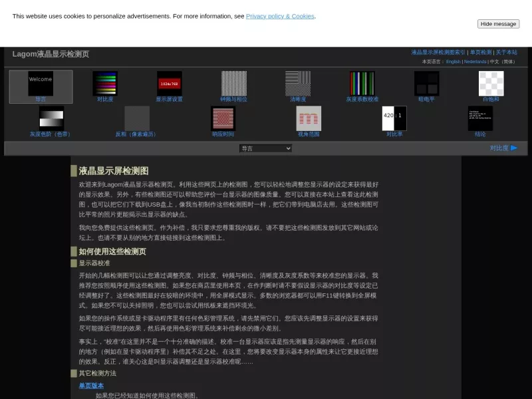Click the 中文（简体）language text
Image resolution: width=532 pixels, height=399 pixels.
503,62
